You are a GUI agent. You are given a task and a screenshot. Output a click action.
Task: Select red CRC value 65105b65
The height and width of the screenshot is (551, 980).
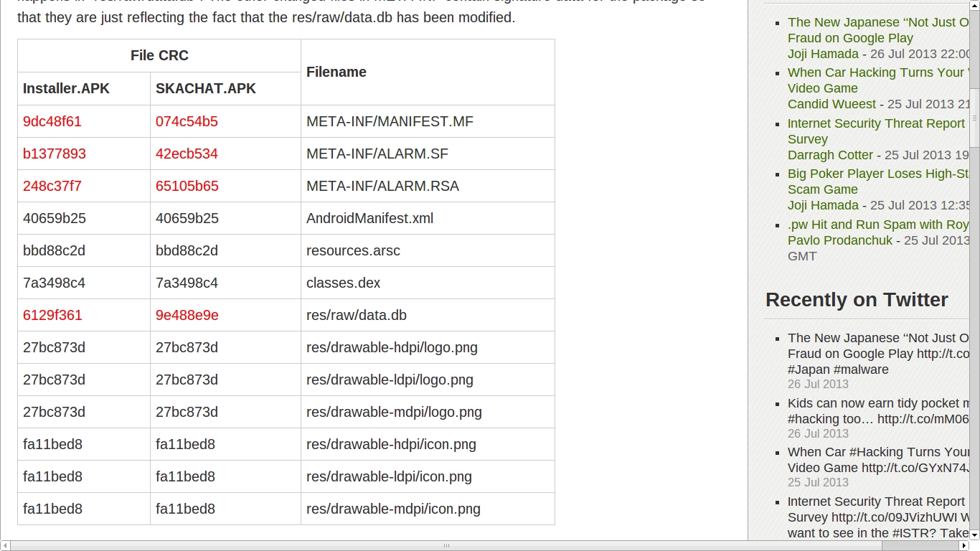(187, 186)
